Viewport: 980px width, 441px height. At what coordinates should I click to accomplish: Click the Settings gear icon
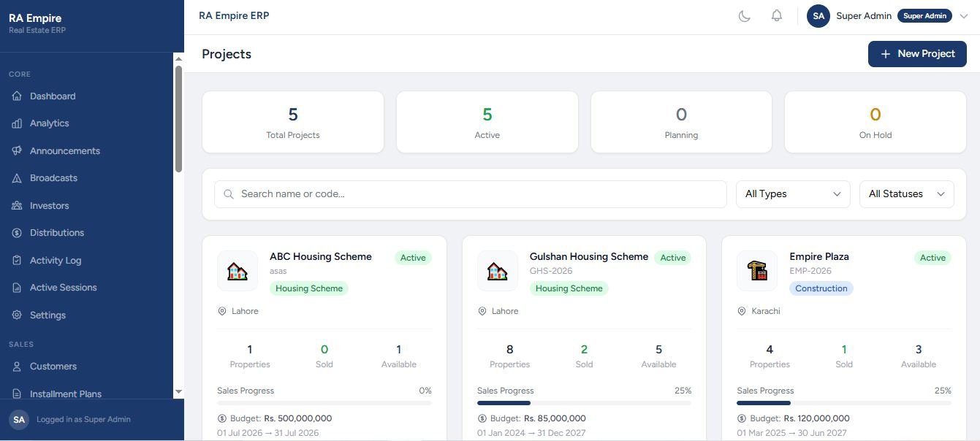pos(17,315)
